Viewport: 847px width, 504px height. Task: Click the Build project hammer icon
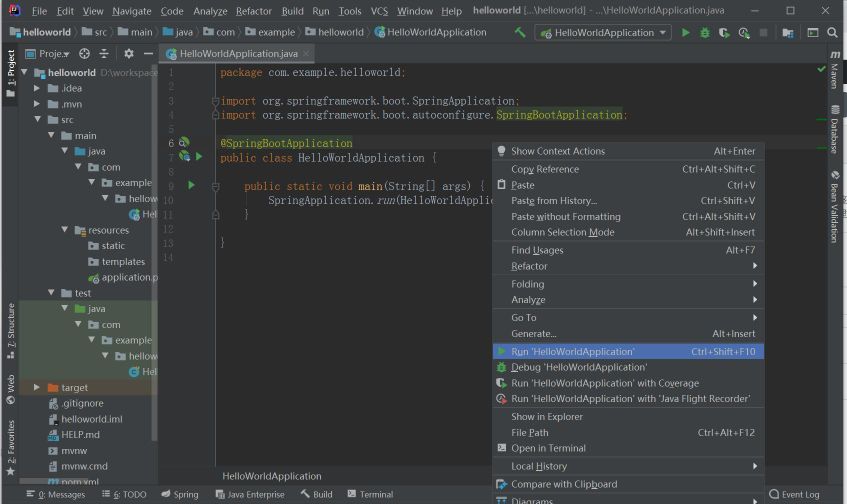point(520,32)
